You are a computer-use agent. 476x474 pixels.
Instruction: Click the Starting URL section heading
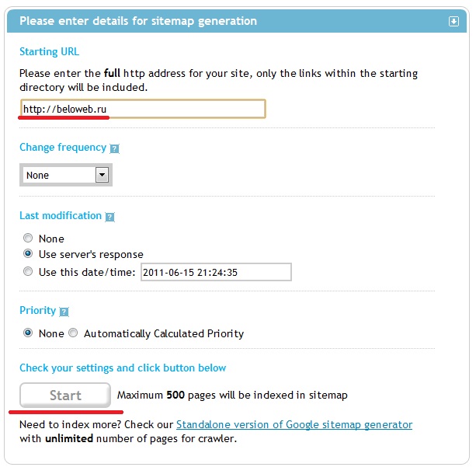pos(49,52)
